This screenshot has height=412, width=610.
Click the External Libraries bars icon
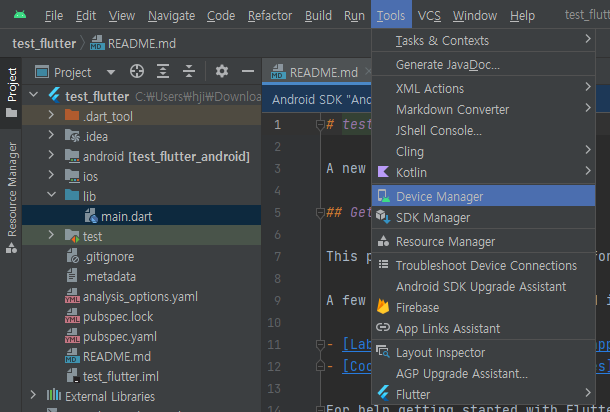(54, 396)
